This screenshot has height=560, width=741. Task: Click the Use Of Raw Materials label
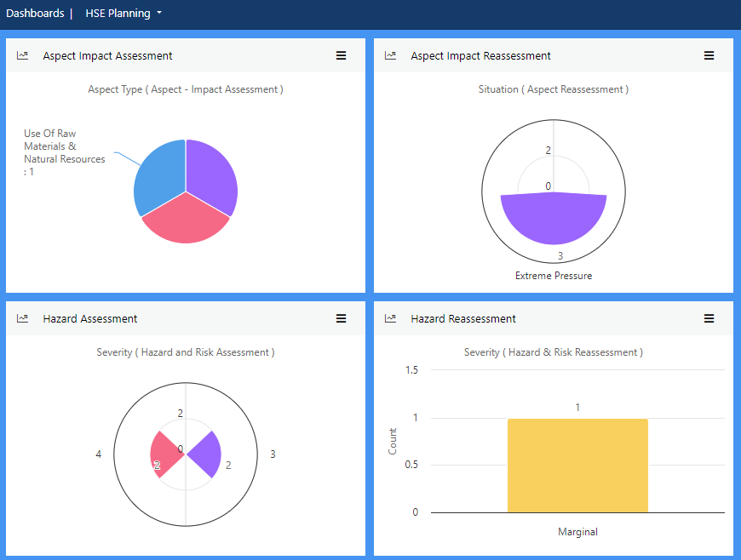click(x=64, y=152)
